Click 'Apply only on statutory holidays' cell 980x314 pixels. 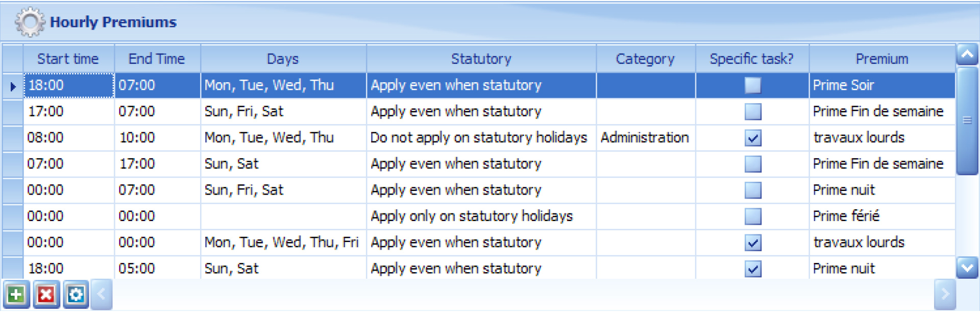click(x=481, y=216)
